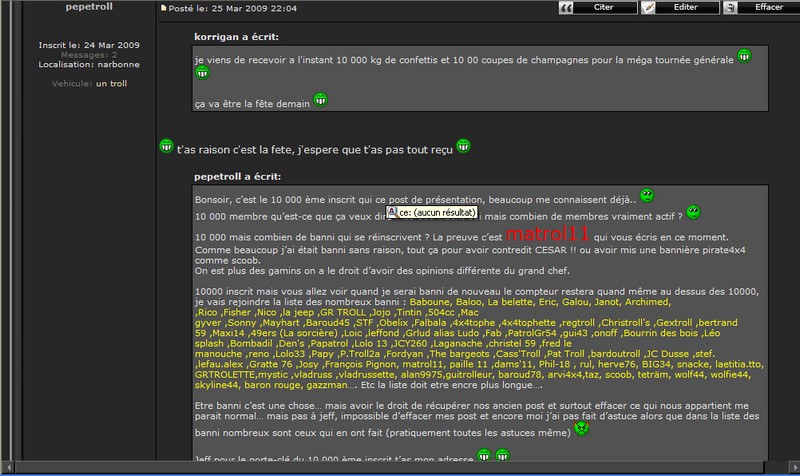This screenshot has height=476, width=800.
Task: Click the line starting 'Etre banni c'est une chose'
Action: (472, 406)
